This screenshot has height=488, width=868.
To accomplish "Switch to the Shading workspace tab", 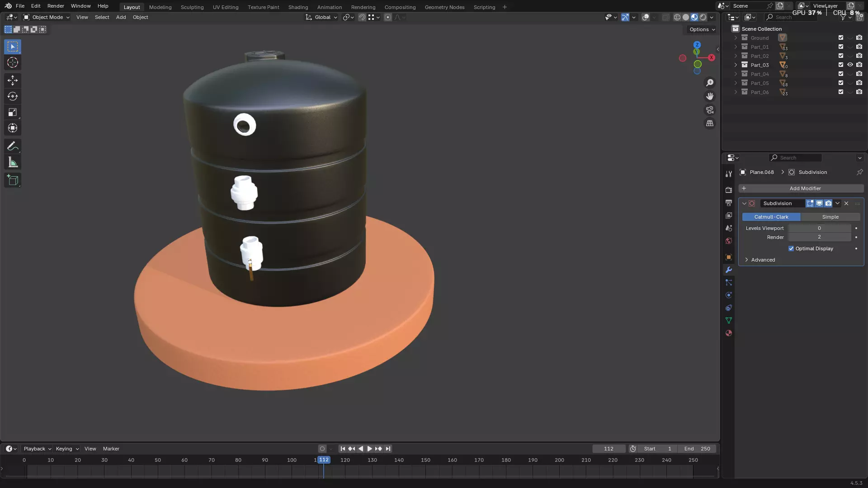I will [298, 7].
